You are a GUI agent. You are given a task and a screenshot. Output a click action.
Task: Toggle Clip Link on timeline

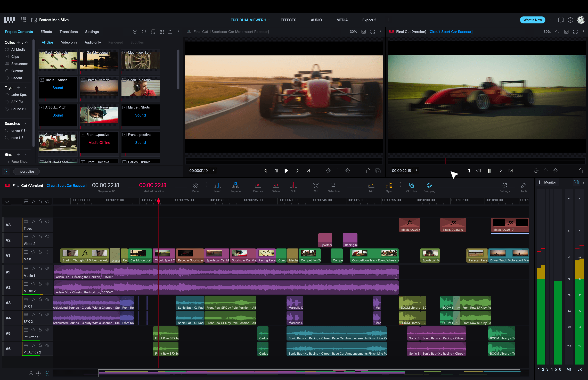point(411,185)
